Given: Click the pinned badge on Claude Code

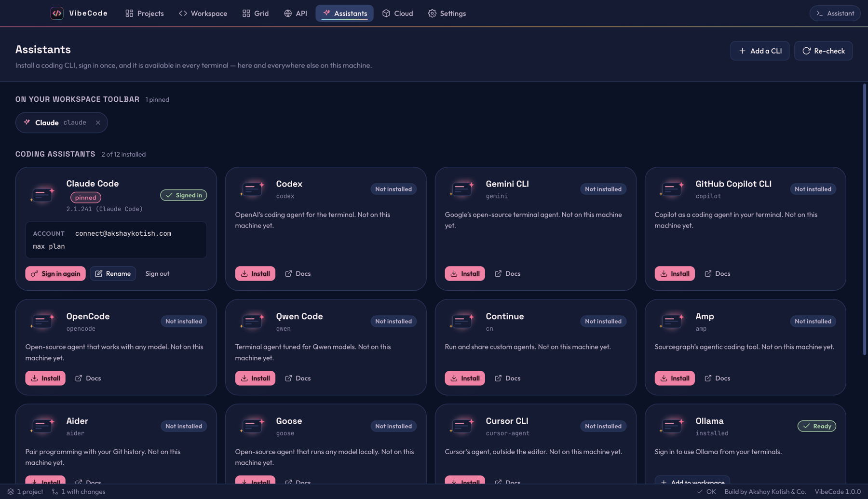Looking at the screenshot, I should point(86,197).
